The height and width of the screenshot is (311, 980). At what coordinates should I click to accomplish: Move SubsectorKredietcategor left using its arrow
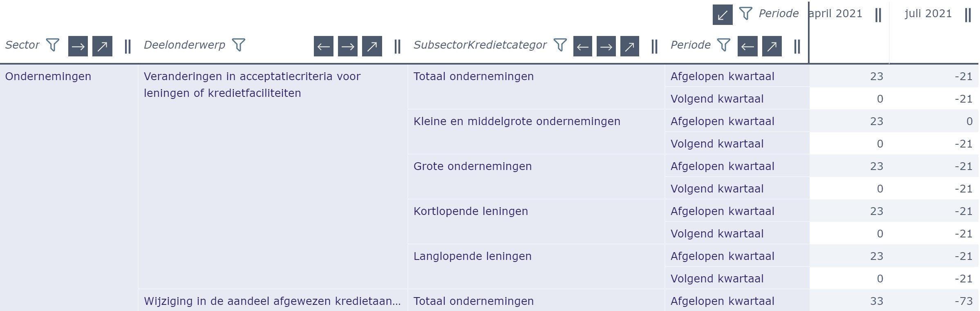click(583, 46)
